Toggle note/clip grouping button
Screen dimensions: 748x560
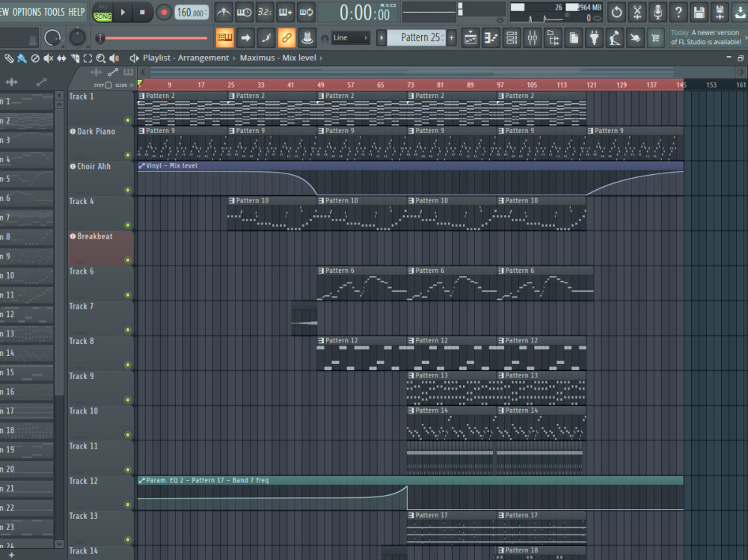pos(307,37)
